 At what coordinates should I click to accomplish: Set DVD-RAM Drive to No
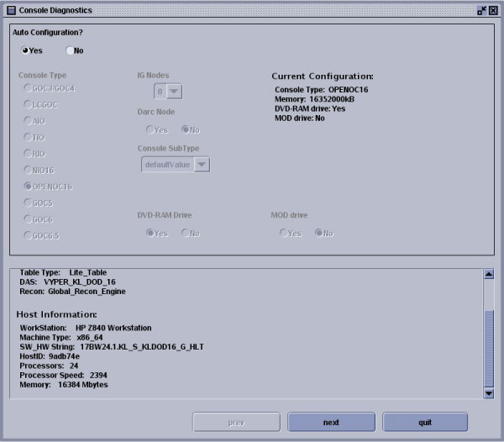click(186, 234)
